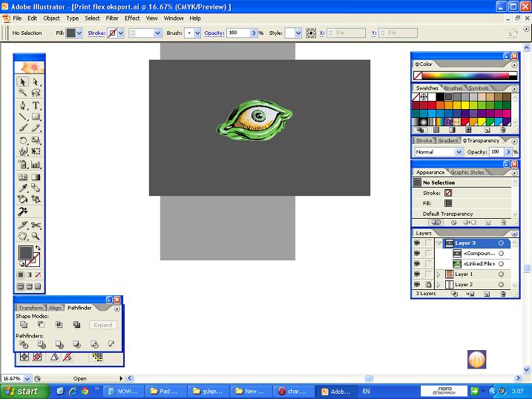Click Subtract from shape area in Pathfinder
The image size is (532, 399).
pos(41,325)
